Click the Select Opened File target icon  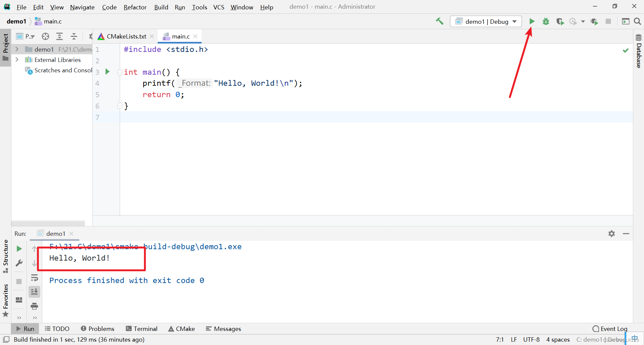[45, 36]
